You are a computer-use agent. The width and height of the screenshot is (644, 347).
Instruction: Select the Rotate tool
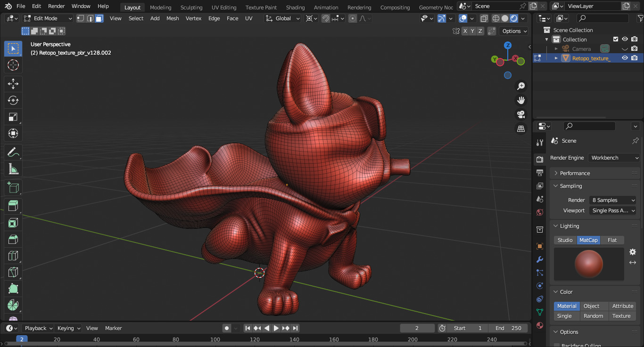(13, 100)
